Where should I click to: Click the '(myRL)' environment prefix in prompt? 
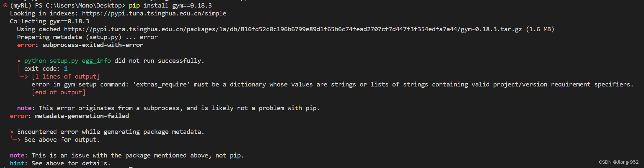[x=21, y=6]
